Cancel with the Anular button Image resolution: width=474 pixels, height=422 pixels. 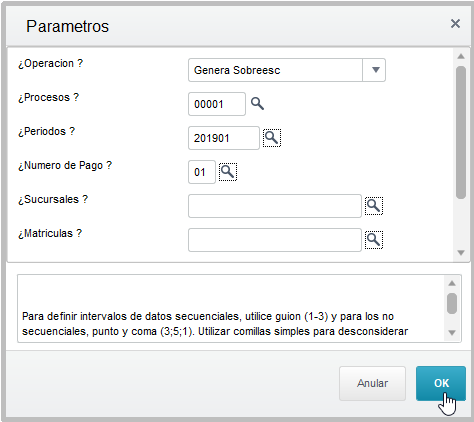pyautogui.click(x=372, y=383)
